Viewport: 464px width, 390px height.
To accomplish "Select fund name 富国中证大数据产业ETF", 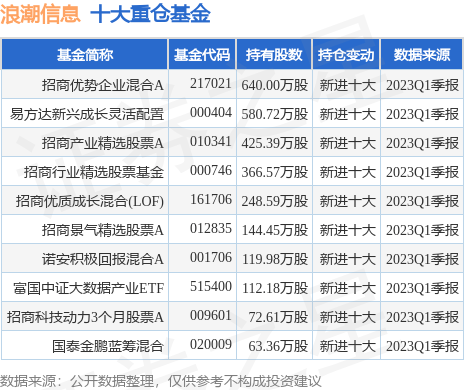I will [x=89, y=288].
